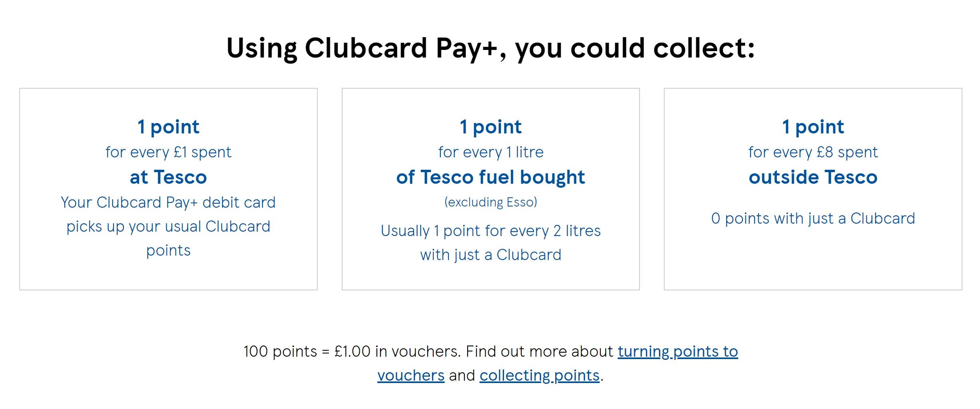The width and height of the screenshot is (980, 409).
Task: Select the "for every £8 spent" text
Action: (813, 152)
